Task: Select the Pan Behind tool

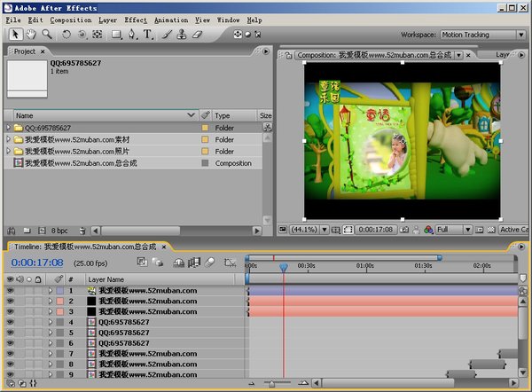Action: (98, 35)
